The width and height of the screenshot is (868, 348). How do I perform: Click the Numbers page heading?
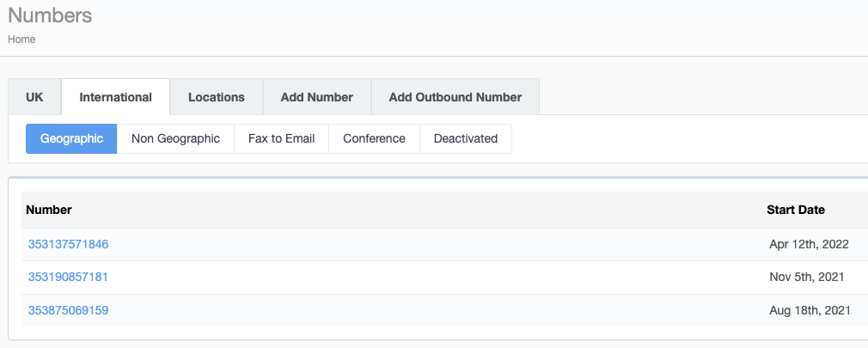pos(50,15)
